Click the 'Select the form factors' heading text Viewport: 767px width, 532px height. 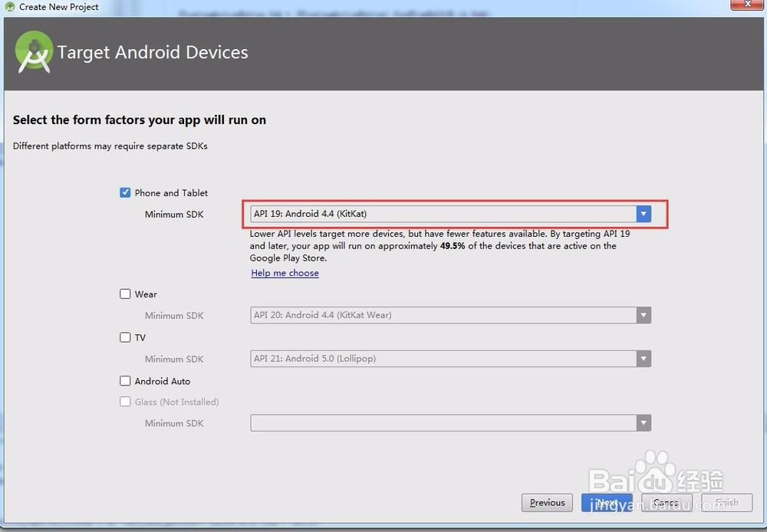click(140, 120)
